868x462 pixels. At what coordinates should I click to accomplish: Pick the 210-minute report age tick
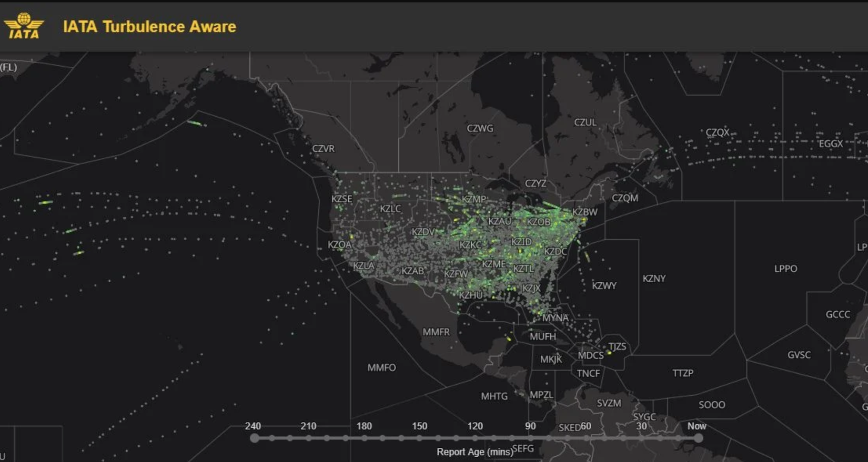click(309, 438)
